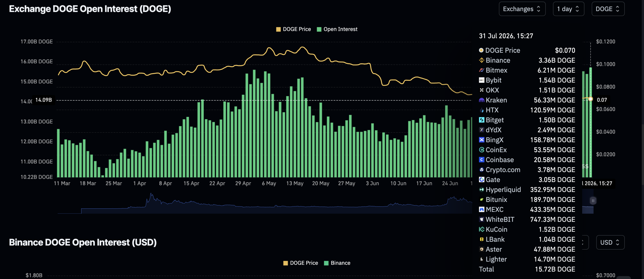Click the 24 Jun x-axis label

(450, 183)
